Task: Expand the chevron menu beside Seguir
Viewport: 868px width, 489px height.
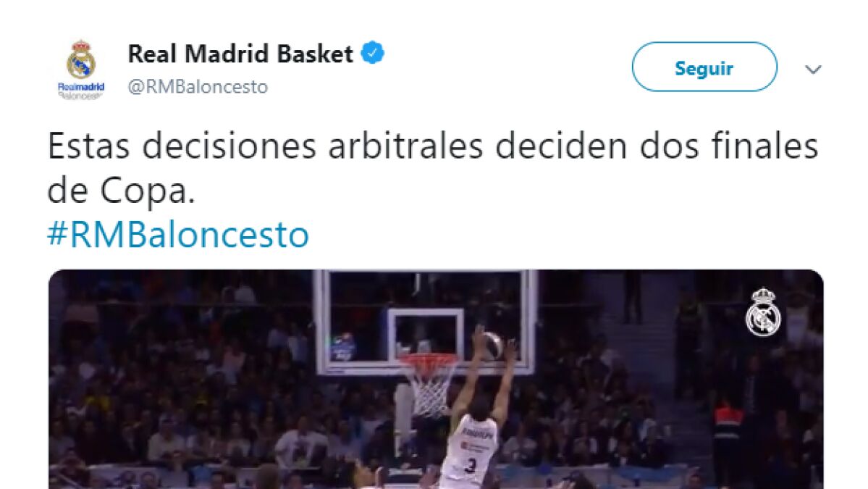Action: point(813,70)
